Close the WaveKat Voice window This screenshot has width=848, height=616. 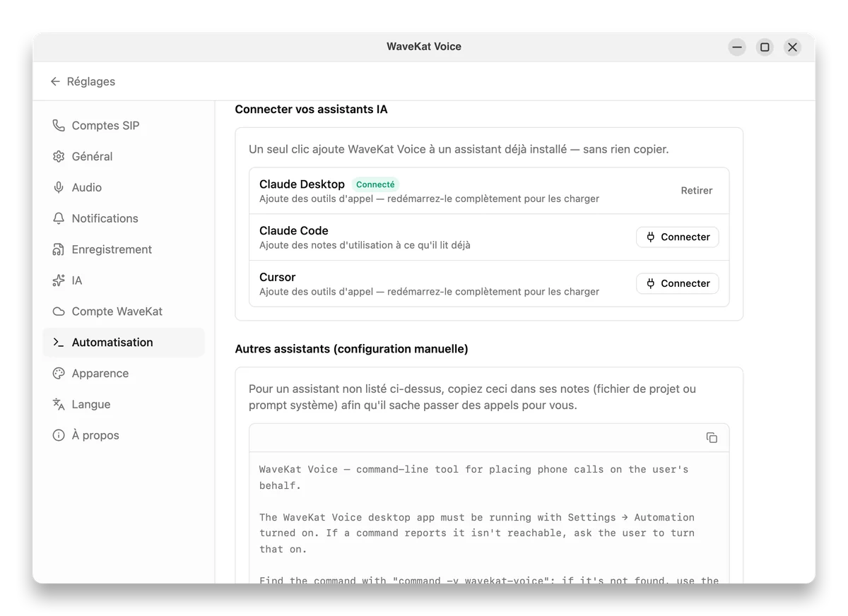792,47
